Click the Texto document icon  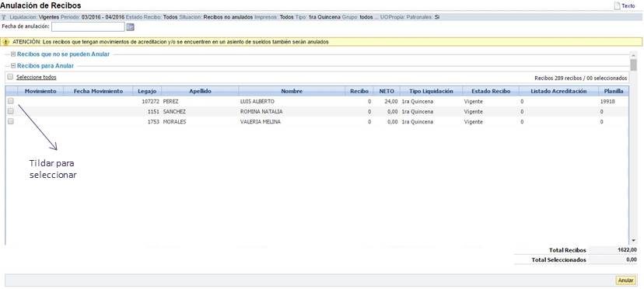[x=617, y=5]
